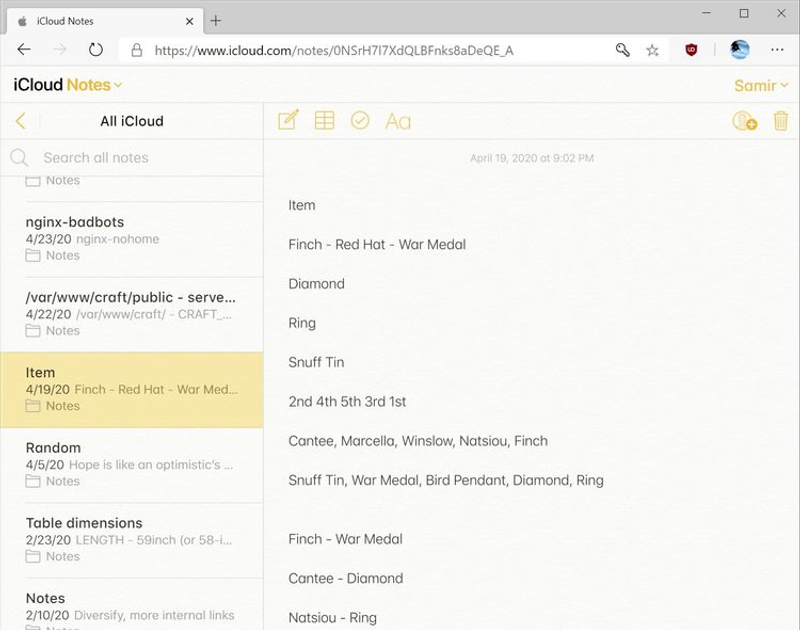Open the Table dimensions note

click(x=132, y=540)
